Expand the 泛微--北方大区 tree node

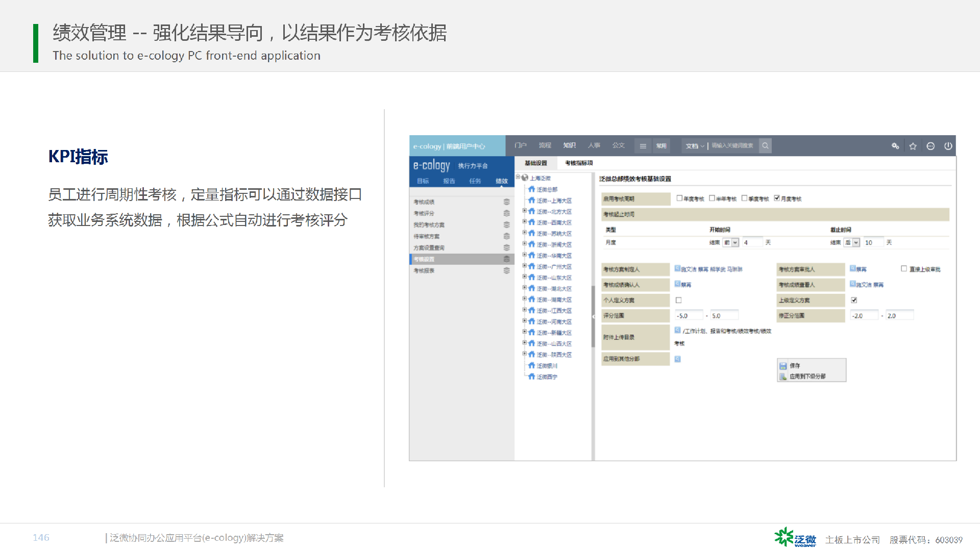click(x=524, y=211)
